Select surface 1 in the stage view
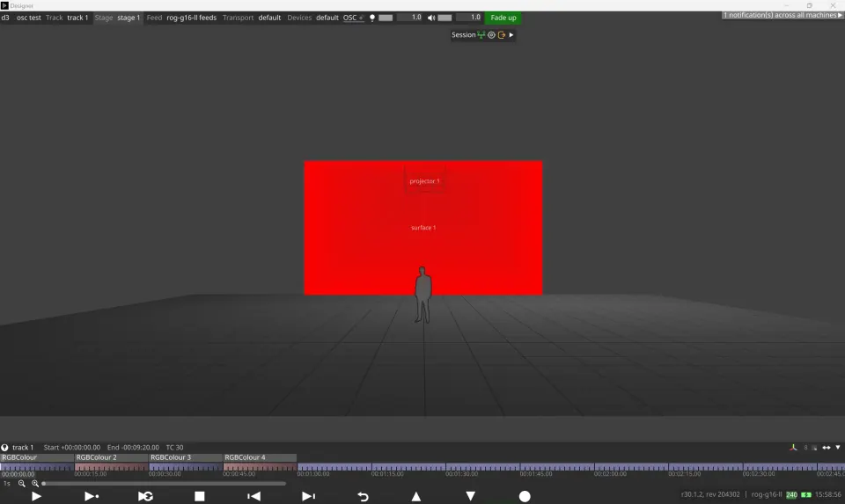This screenshot has height=504, width=845. click(423, 228)
